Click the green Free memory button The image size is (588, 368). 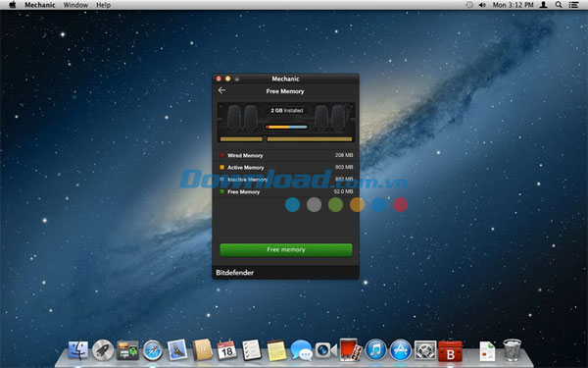286,249
